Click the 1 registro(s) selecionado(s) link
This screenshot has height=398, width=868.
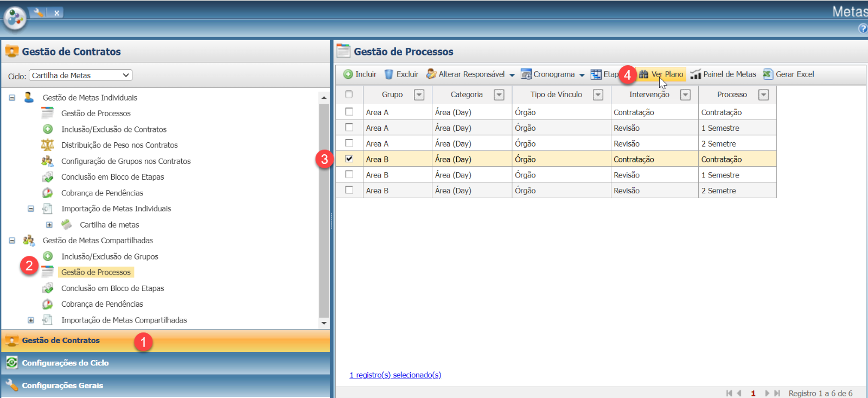point(395,375)
